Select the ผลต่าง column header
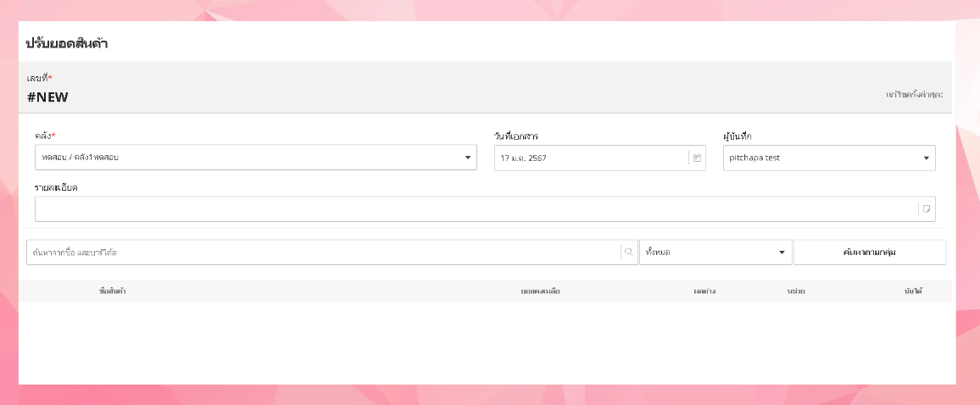This screenshot has height=405, width=980. tap(704, 291)
